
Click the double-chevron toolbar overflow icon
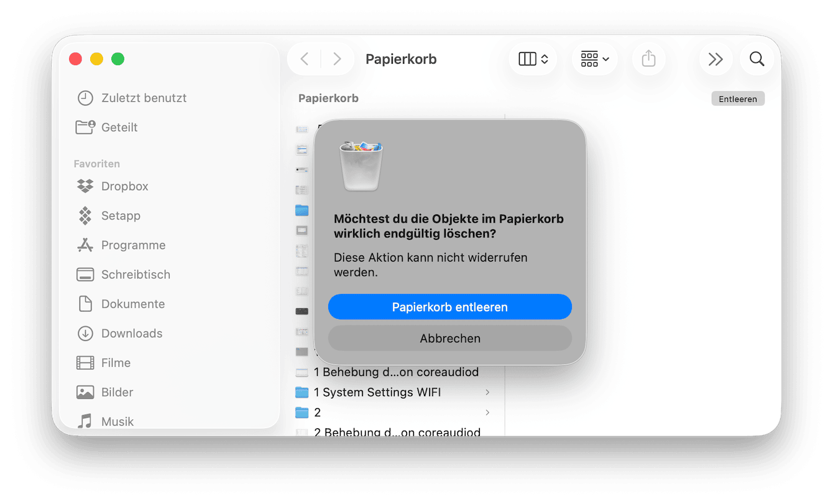point(716,59)
